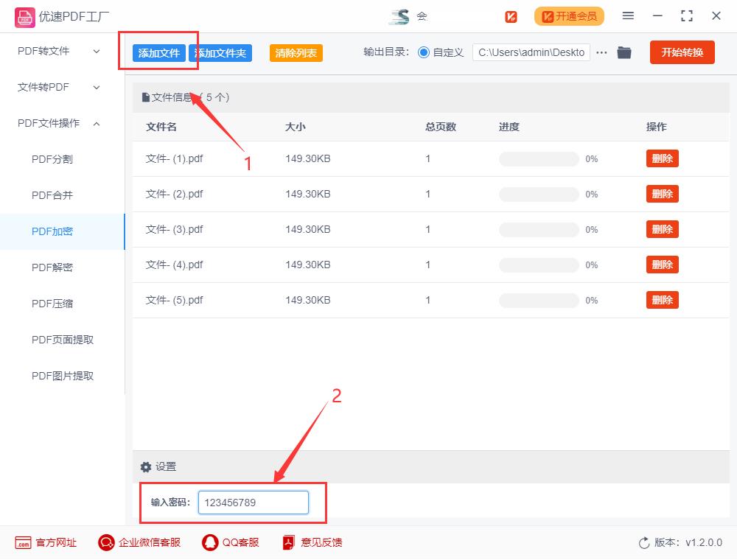This screenshot has width=737, height=560.
Task: Click the 企业微信客服 icon in the footer
Action: (x=105, y=542)
